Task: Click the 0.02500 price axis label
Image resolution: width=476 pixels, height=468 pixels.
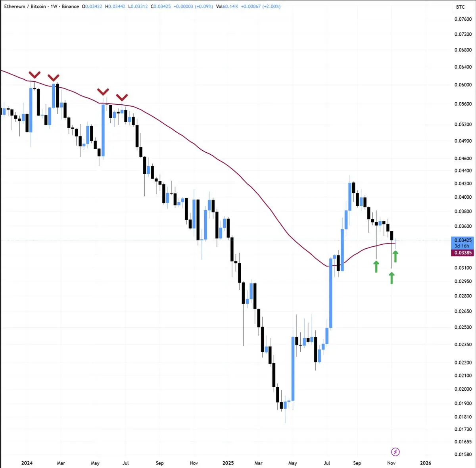Action: [x=463, y=328]
